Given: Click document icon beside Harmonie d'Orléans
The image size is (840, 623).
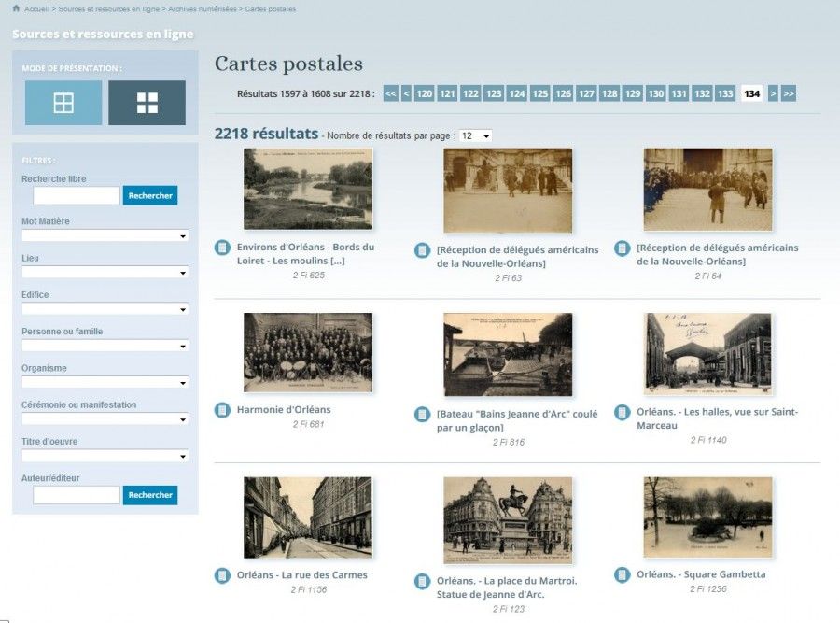Looking at the screenshot, I should click(222, 410).
